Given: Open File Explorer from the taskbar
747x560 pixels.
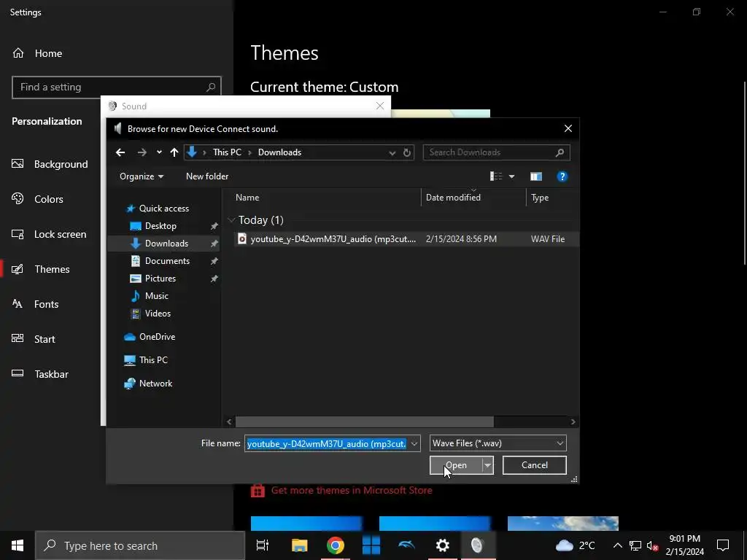Looking at the screenshot, I should [300, 545].
